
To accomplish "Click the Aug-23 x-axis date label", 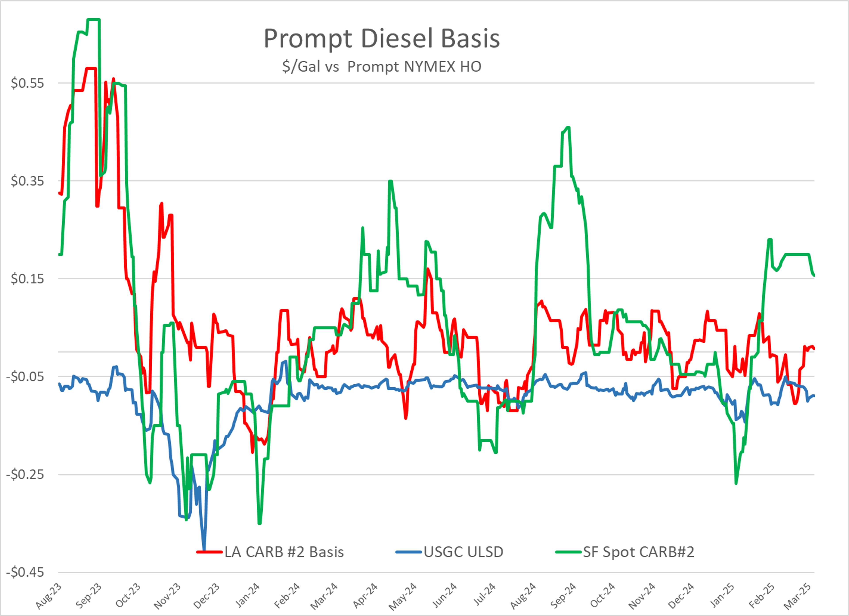I will click(x=49, y=596).
